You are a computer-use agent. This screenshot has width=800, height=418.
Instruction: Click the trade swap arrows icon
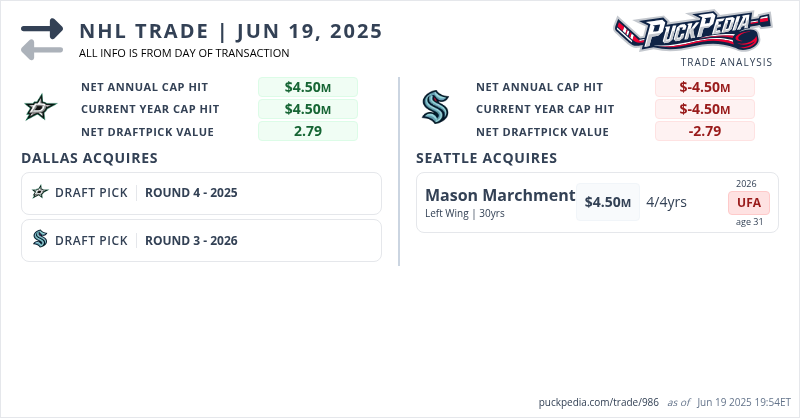pos(42,38)
